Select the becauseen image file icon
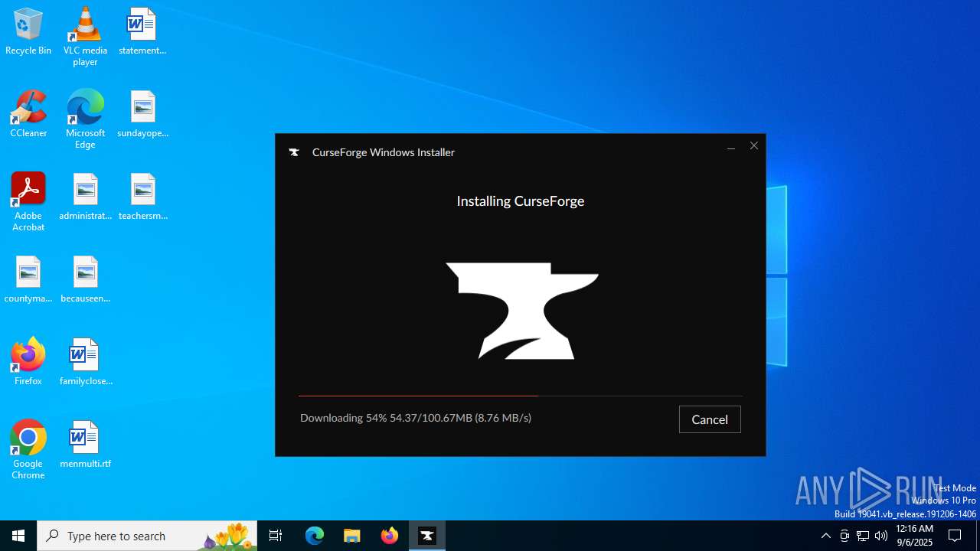The image size is (980, 551). [85, 279]
